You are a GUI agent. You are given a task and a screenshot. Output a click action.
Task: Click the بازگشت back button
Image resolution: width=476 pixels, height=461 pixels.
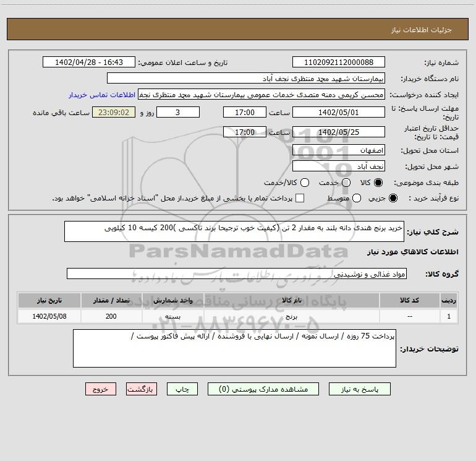[142, 389]
